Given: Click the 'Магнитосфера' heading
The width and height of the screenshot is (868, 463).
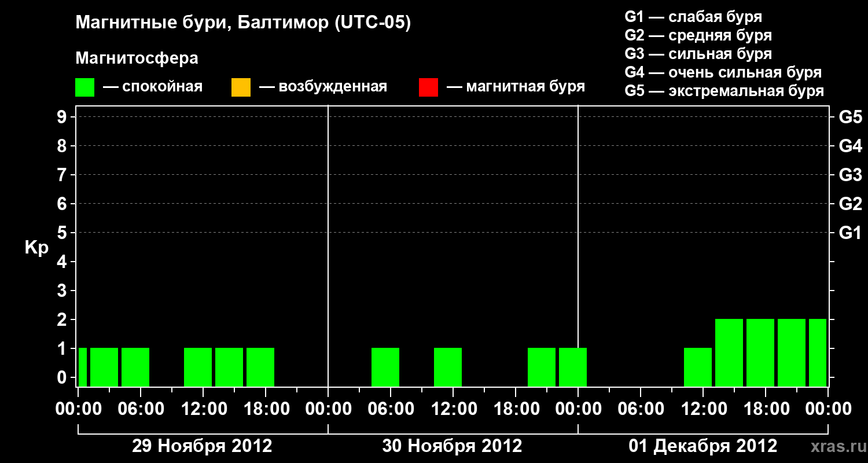Looking at the screenshot, I should 137,58.
